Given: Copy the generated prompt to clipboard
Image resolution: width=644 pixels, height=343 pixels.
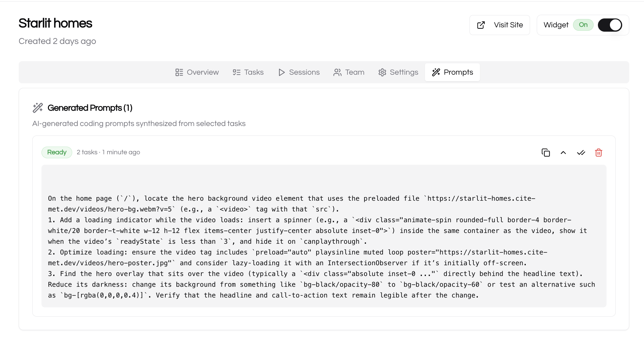Looking at the screenshot, I should tap(546, 152).
